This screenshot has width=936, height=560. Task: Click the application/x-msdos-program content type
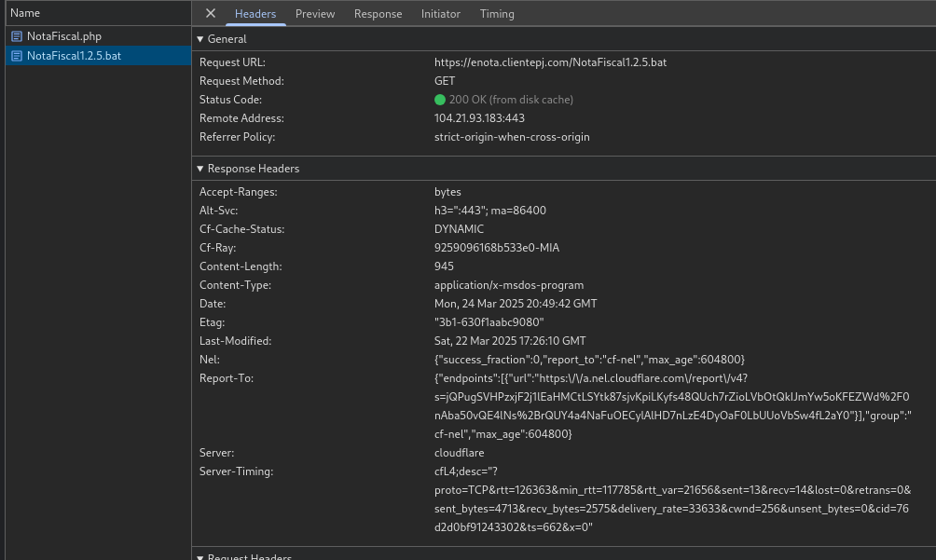pos(509,285)
